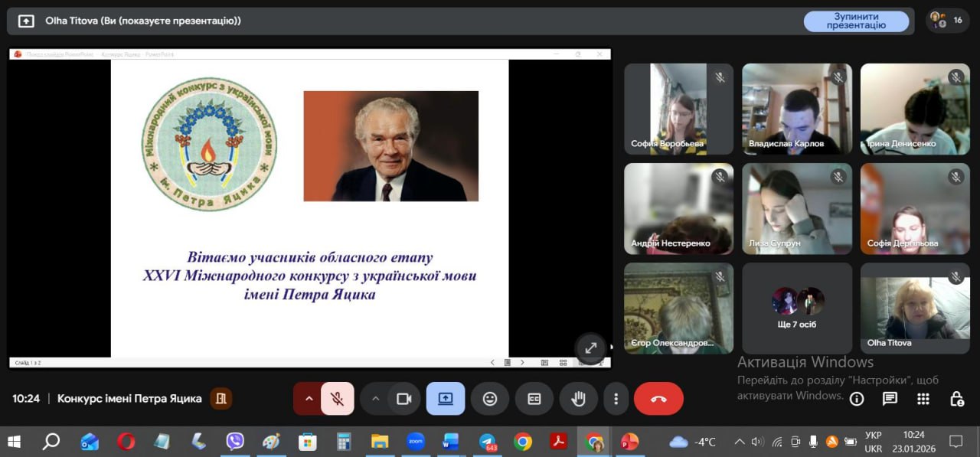Viewport: 980px width, 457px height.
Task: Open PowerPoint slide sorter grid icon
Action: (x=563, y=361)
